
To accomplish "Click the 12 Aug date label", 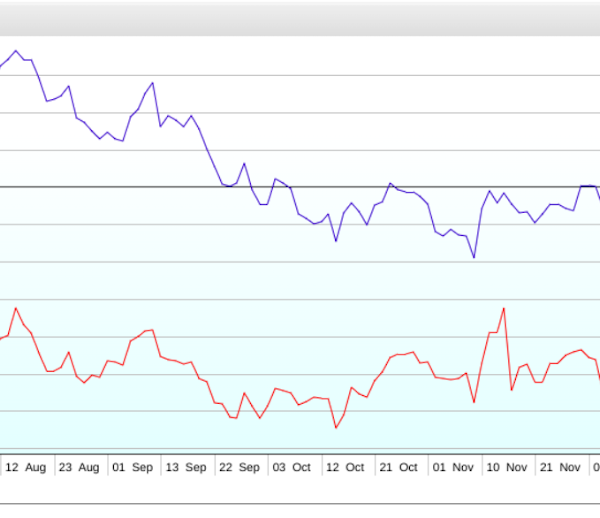I will (25, 467).
